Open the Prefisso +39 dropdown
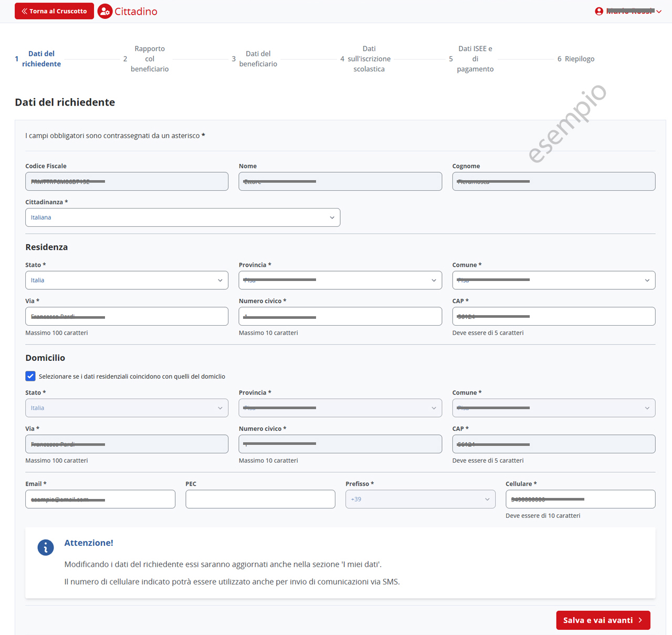The image size is (672, 635). pos(420,499)
